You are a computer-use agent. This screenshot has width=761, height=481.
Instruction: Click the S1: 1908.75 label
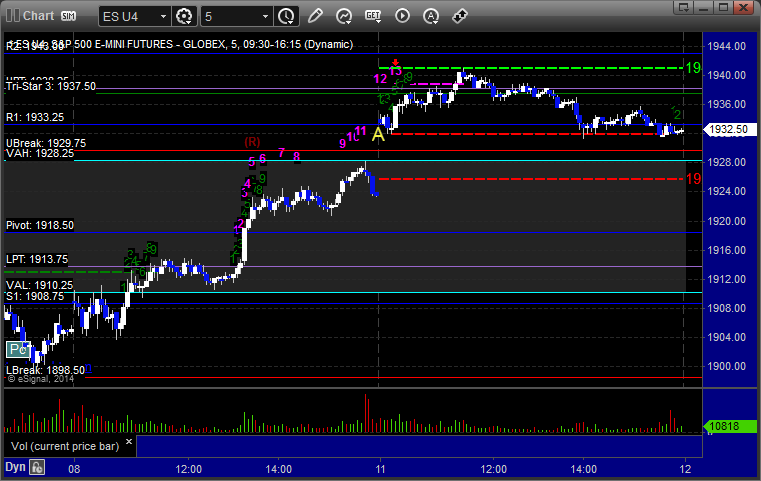(x=35, y=296)
